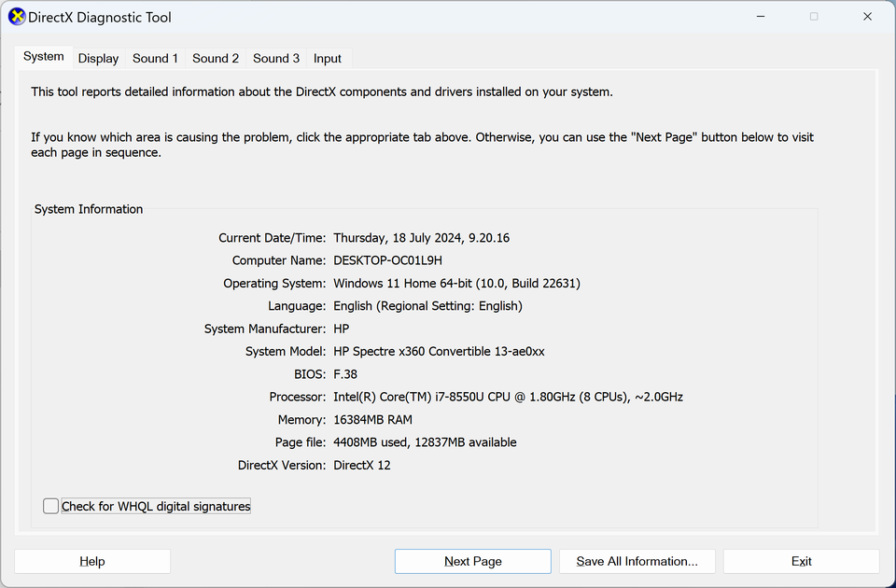896x588 pixels.
Task: Click Save All Information button
Action: (637, 561)
